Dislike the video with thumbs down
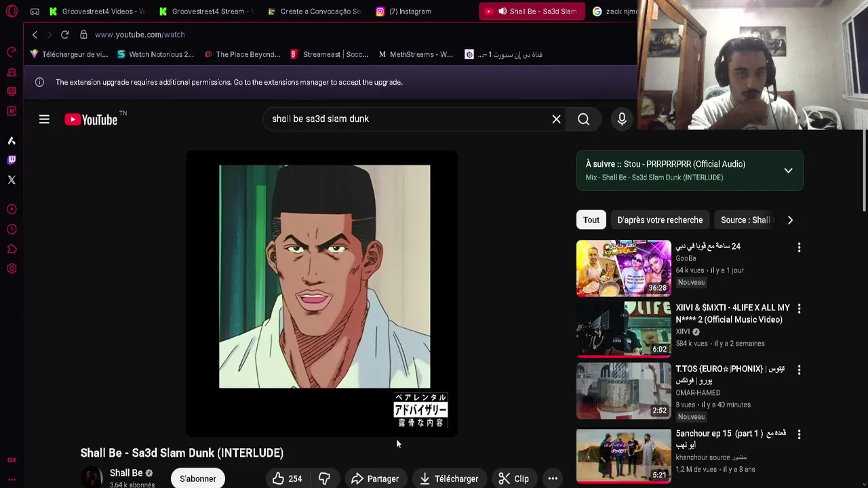 pyautogui.click(x=324, y=479)
